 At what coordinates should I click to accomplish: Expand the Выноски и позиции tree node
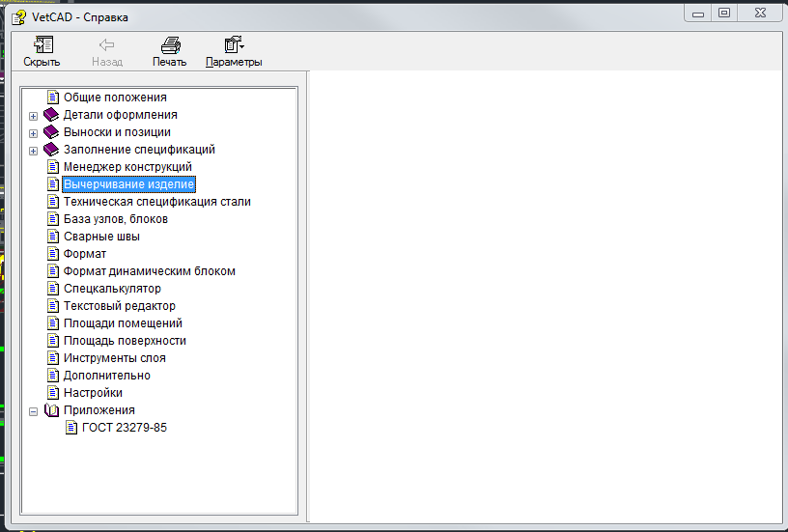click(x=33, y=133)
